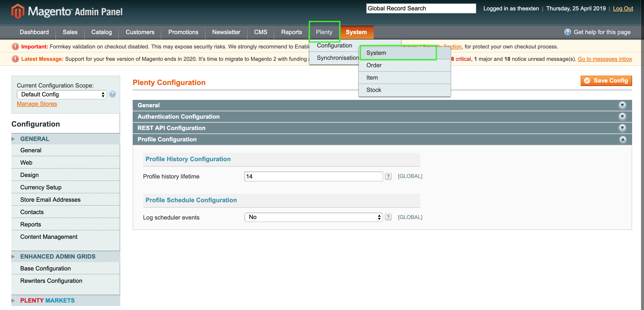This screenshot has width=644, height=310.
Task: Click the Magento logo icon
Action: pos(18,11)
